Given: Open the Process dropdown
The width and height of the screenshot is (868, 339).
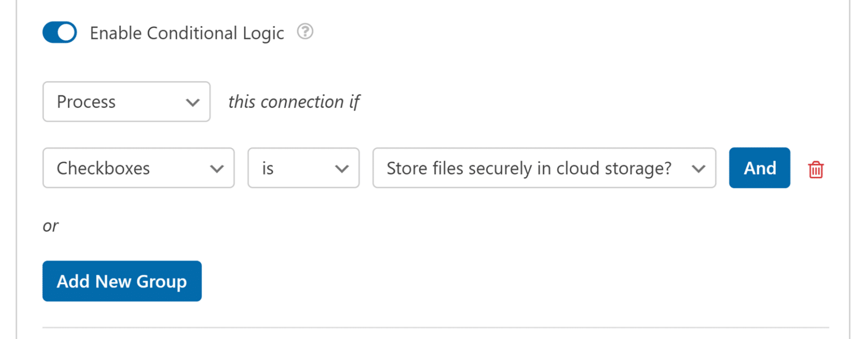Looking at the screenshot, I should point(125,102).
